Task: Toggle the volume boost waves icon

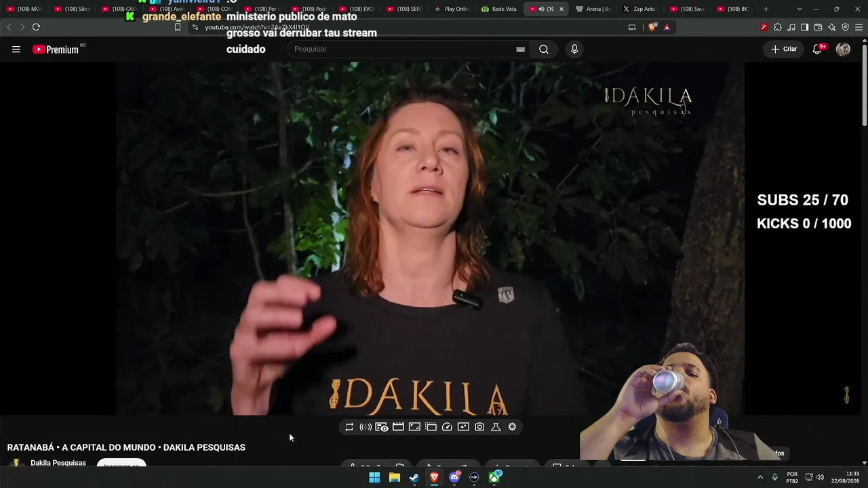Action: pos(366,427)
